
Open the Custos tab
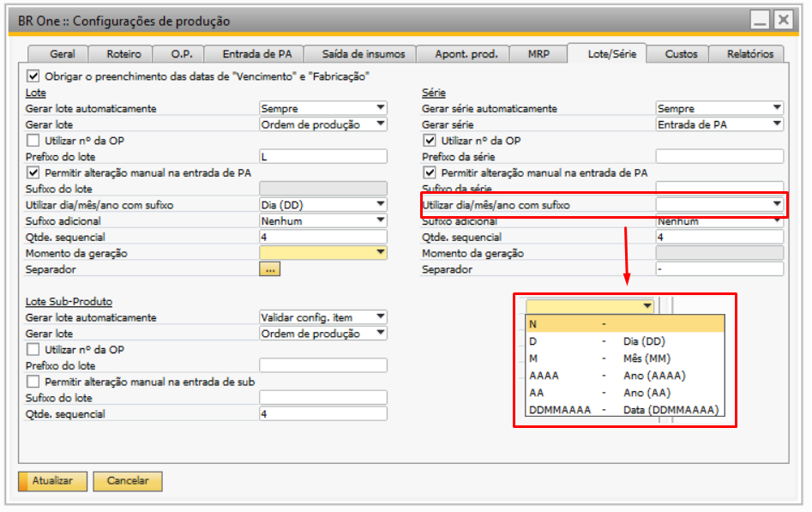pyautogui.click(x=681, y=54)
